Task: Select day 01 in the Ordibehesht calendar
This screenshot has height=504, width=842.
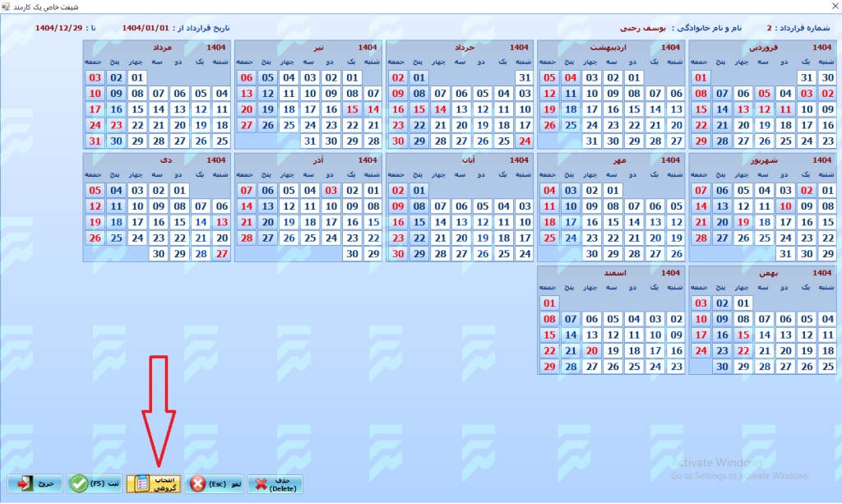Action: pos(632,78)
